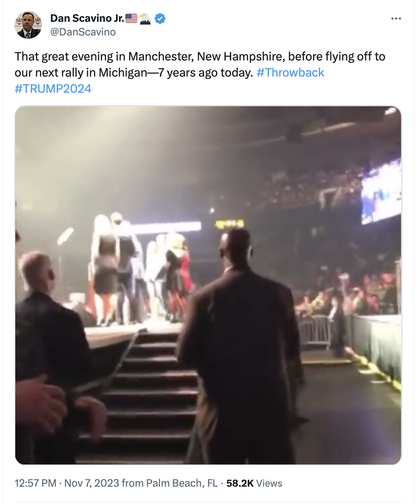
Task: Open Dan Scavino's profile avatar picture
Action: click(x=28, y=25)
